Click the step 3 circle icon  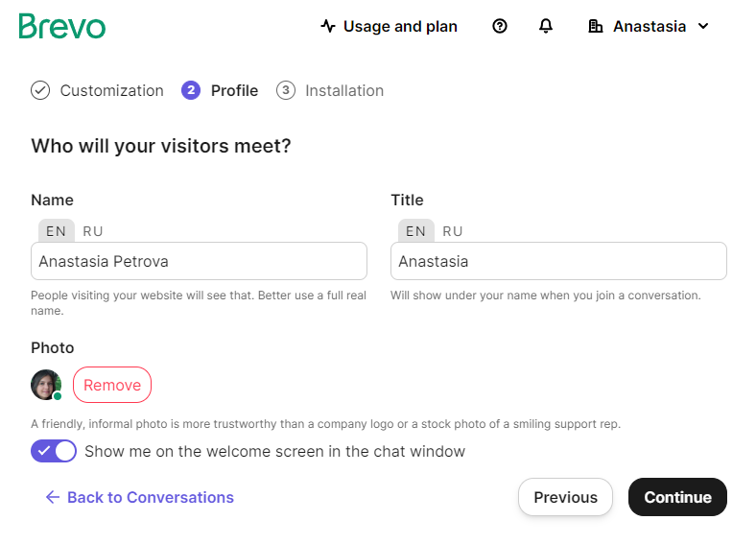[286, 90]
